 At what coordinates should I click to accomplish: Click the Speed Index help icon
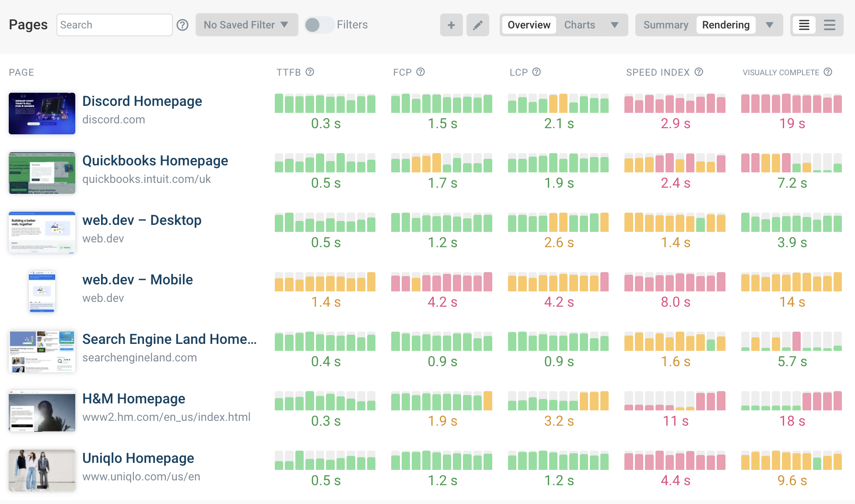click(699, 72)
